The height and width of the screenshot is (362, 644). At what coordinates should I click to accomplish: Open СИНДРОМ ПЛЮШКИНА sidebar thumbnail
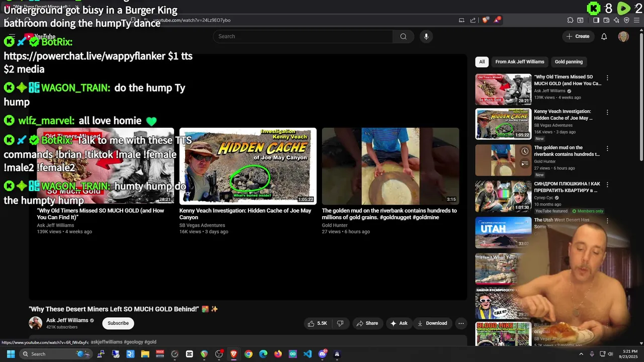point(503,196)
